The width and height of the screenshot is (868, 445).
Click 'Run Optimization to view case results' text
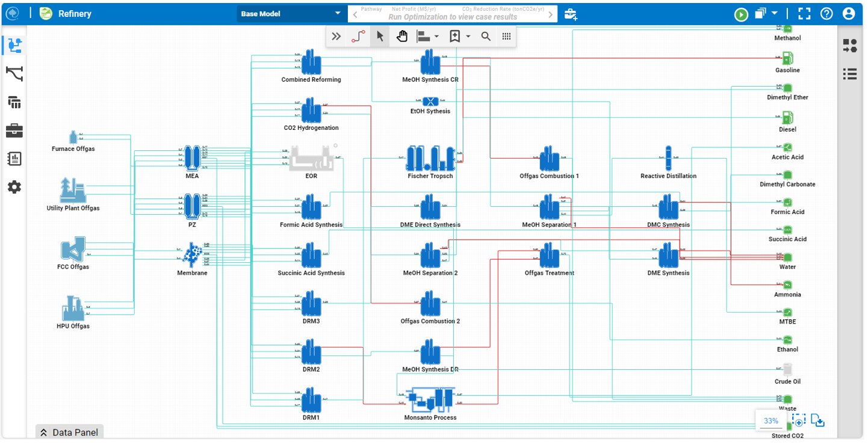(x=452, y=17)
